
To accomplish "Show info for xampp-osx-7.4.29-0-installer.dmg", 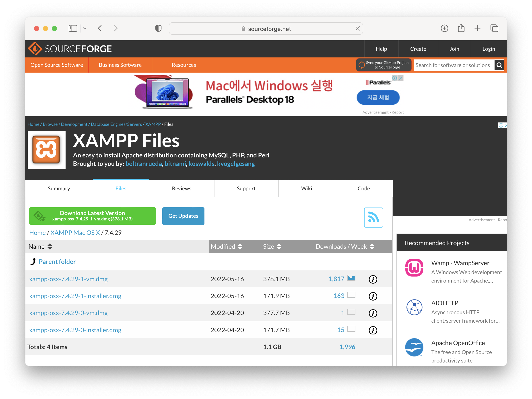I will (373, 330).
